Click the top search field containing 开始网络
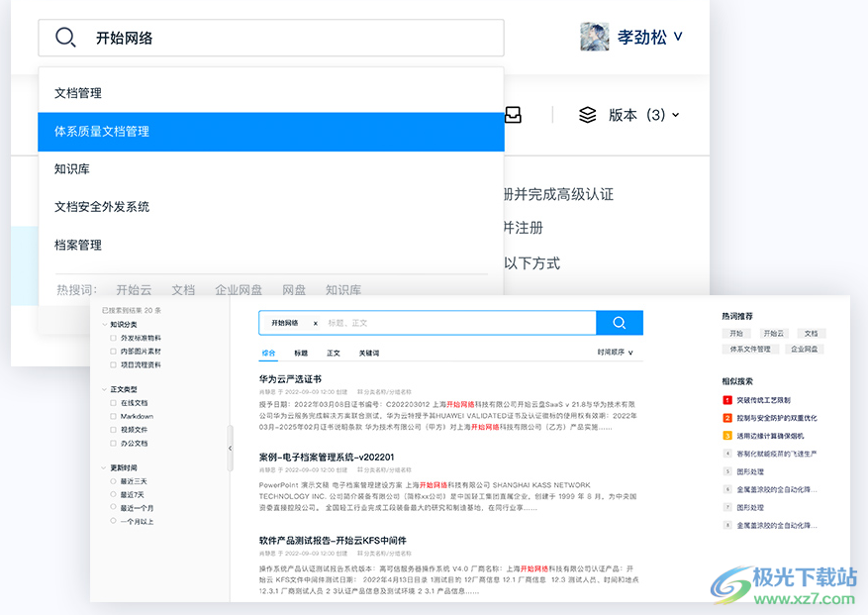Screen dimensions: 868x615 click(x=271, y=38)
